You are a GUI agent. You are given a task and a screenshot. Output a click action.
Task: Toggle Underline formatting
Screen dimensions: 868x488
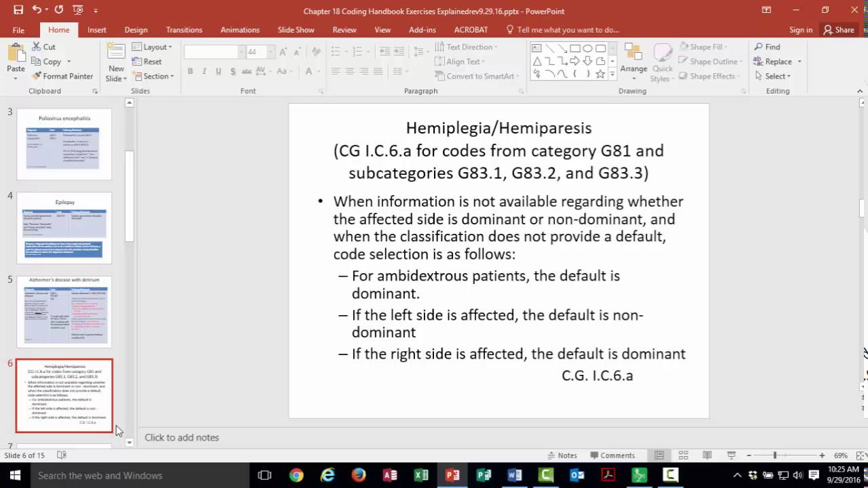coord(218,71)
